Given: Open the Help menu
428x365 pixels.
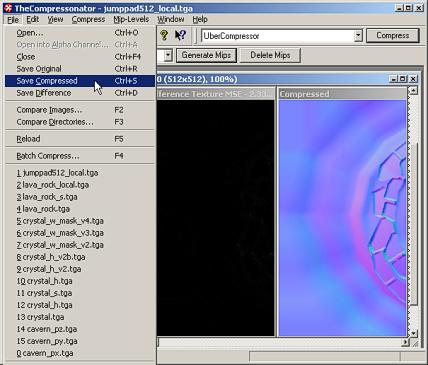Looking at the screenshot, I should point(200,20).
